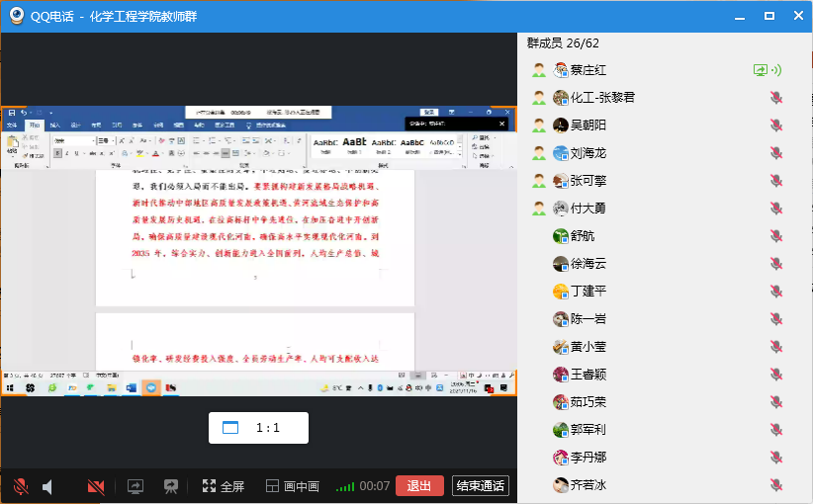This screenshot has height=504, width=813.
Task: Switch to 画中画 picture-in-picture mode
Action: 292,486
